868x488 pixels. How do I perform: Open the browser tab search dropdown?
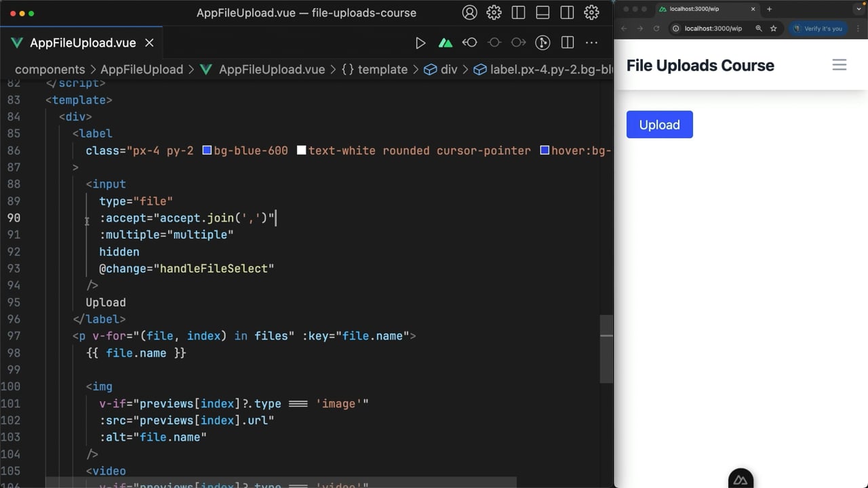click(x=859, y=9)
